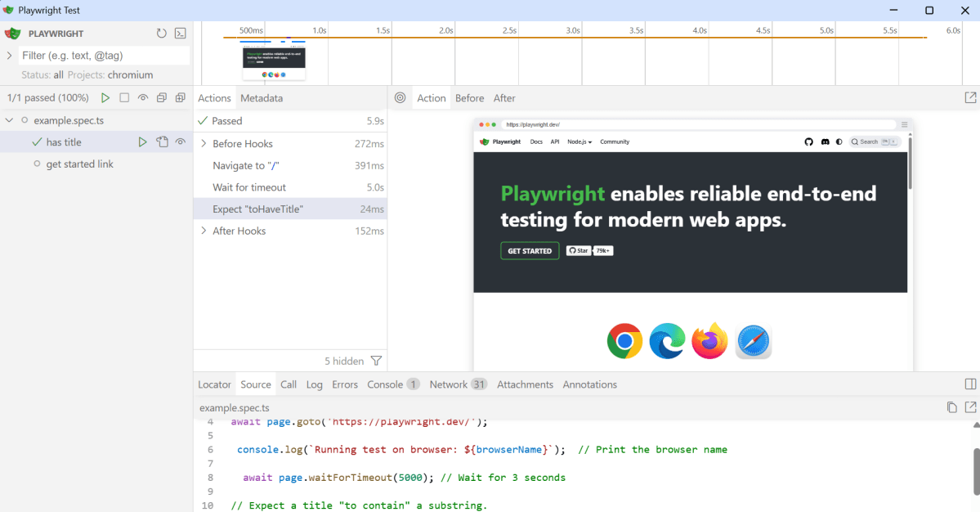Open snapshot in new window icon
The height and width of the screenshot is (512, 980).
point(970,98)
